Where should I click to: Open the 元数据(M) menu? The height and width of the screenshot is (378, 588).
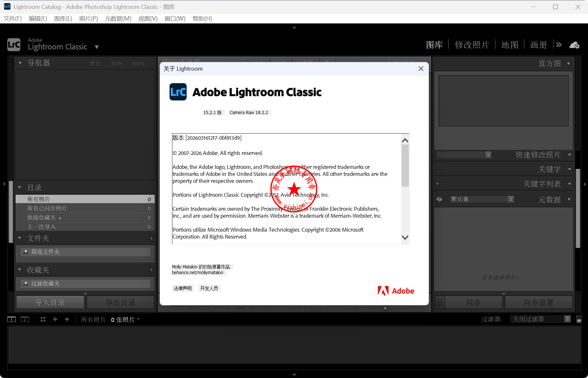(118, 18)
